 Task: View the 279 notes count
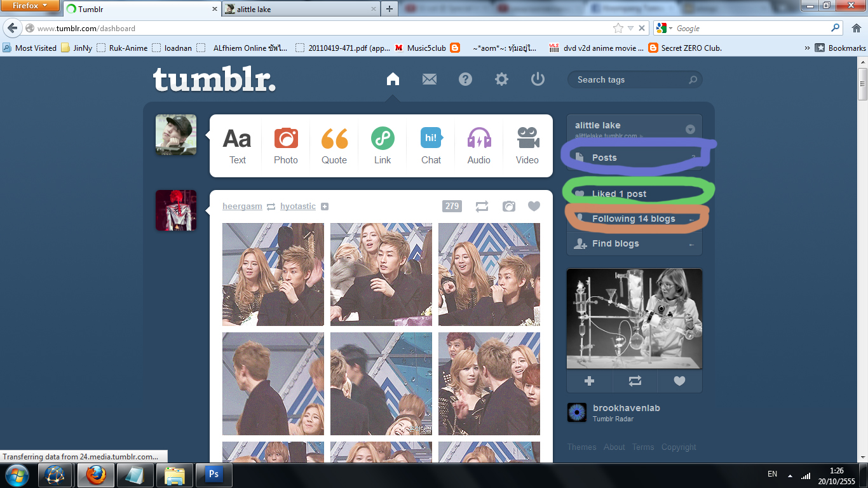[452, 206]
